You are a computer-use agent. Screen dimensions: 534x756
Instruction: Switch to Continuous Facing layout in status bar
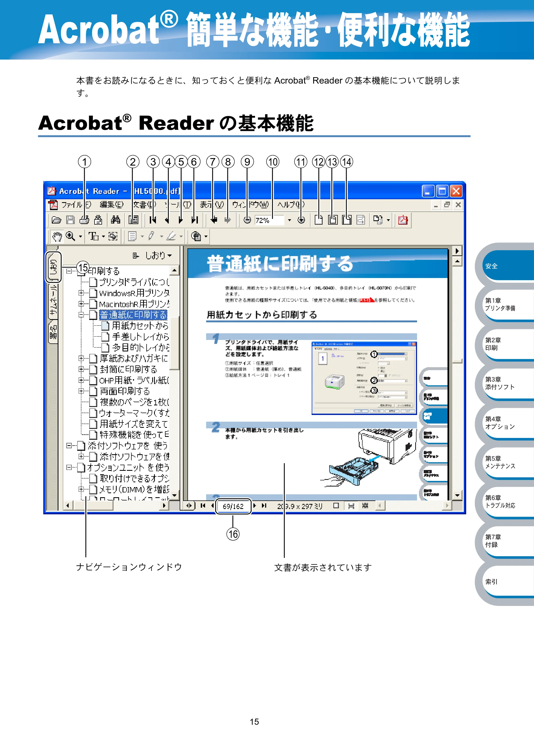coord(365,506)
